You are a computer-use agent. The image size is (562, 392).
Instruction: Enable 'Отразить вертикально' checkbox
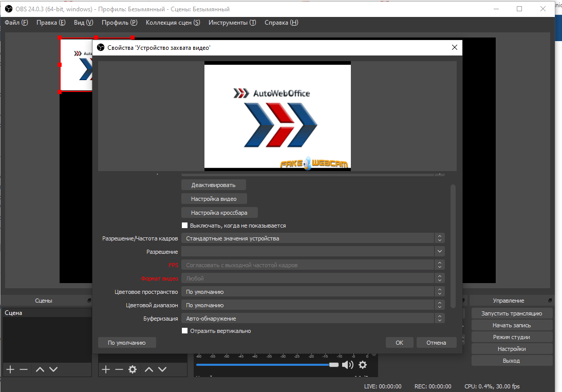tap(184, 331)
